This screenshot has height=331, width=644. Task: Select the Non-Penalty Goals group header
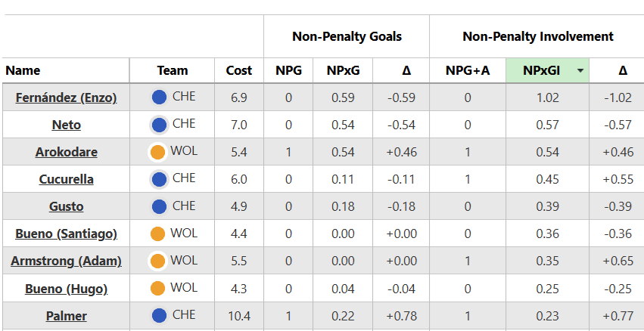(x=347, y=36)
